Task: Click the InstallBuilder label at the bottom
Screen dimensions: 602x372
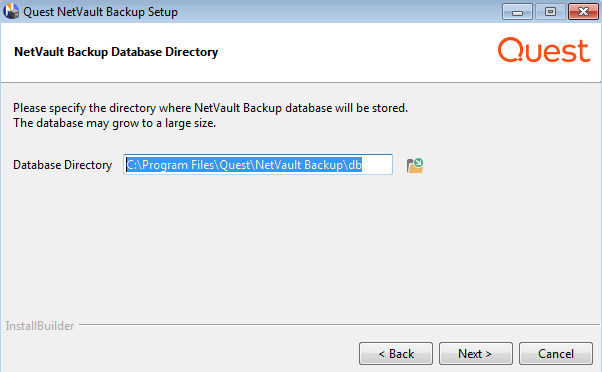Action: 40,326
